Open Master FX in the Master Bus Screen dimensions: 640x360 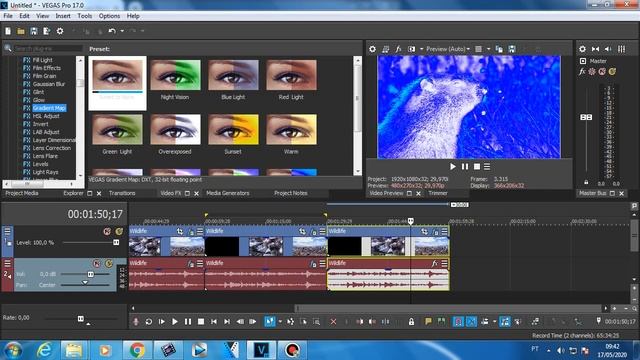tap(582, 71)
